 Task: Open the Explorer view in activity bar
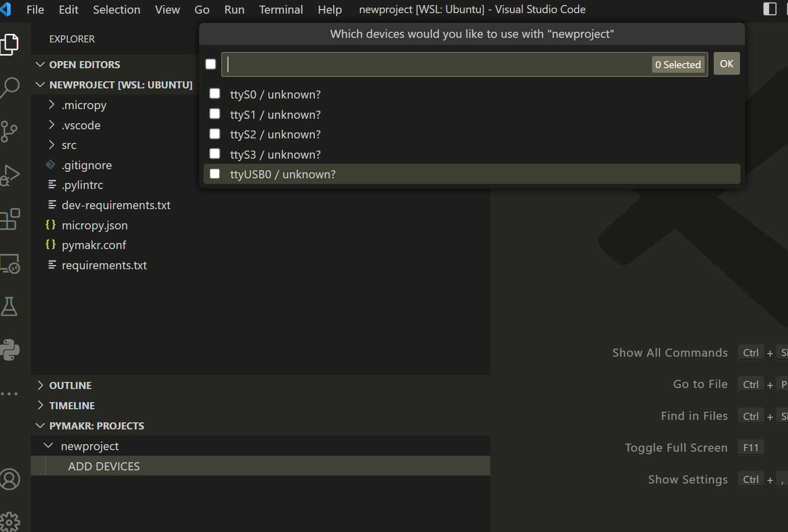pos(9,44)
